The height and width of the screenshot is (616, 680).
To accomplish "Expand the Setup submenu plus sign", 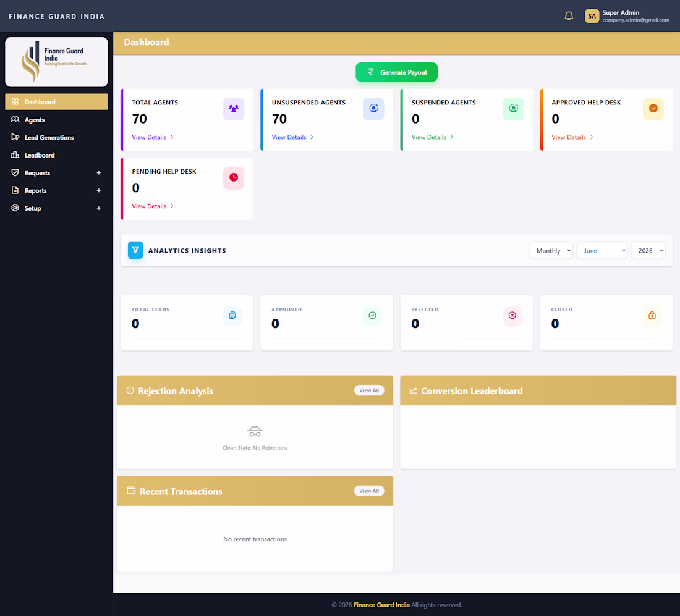I will click(x=99, y=208).
